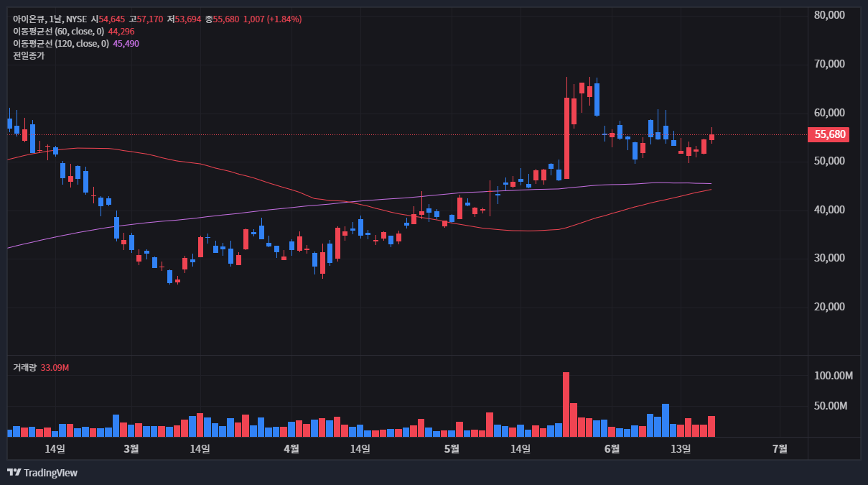This screenshot has height=485, width=868.
Task: Click the 45,490 moving average value
Action: (x=126, y=44)
